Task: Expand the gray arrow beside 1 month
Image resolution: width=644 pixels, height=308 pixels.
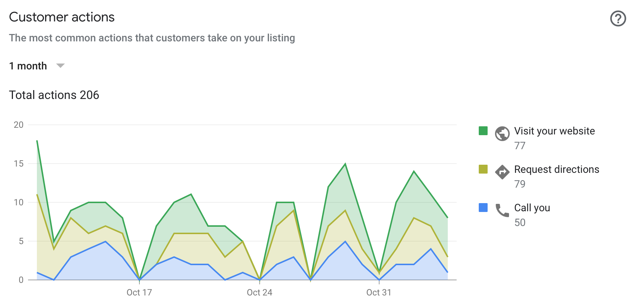Action: point(60,66)
